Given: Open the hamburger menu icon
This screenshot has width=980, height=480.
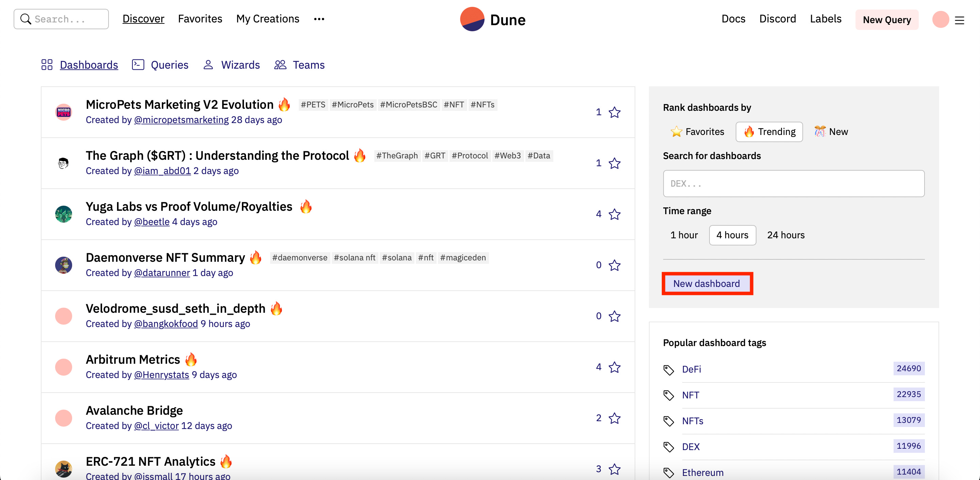Looking at the screenshot, I should click(x=960, y=20).
